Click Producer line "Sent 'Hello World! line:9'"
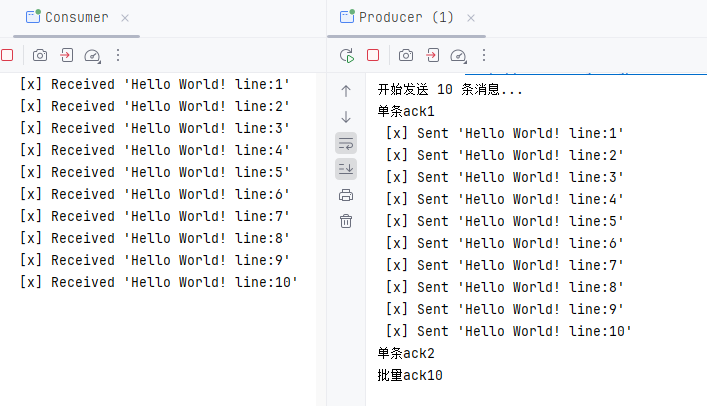The width and height of the screenshot is (707, 406). [x=505, y=309]
